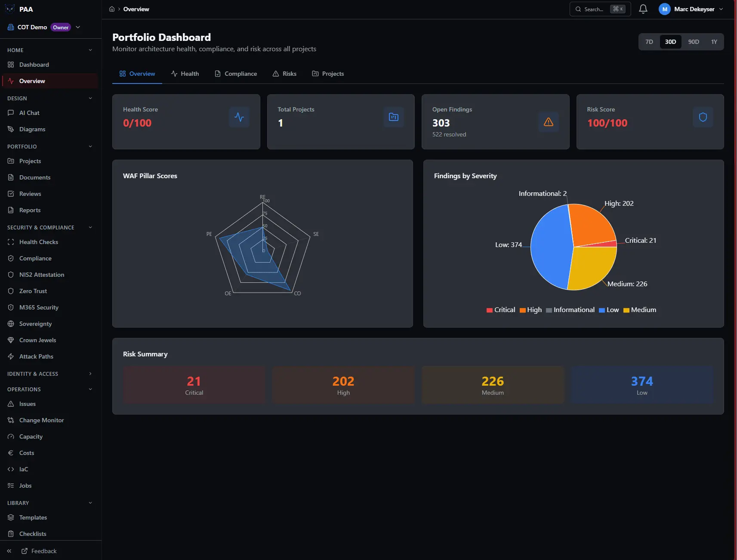Click the home breadcrumb icon
The image size is (737, 560).
click(112, 9)
